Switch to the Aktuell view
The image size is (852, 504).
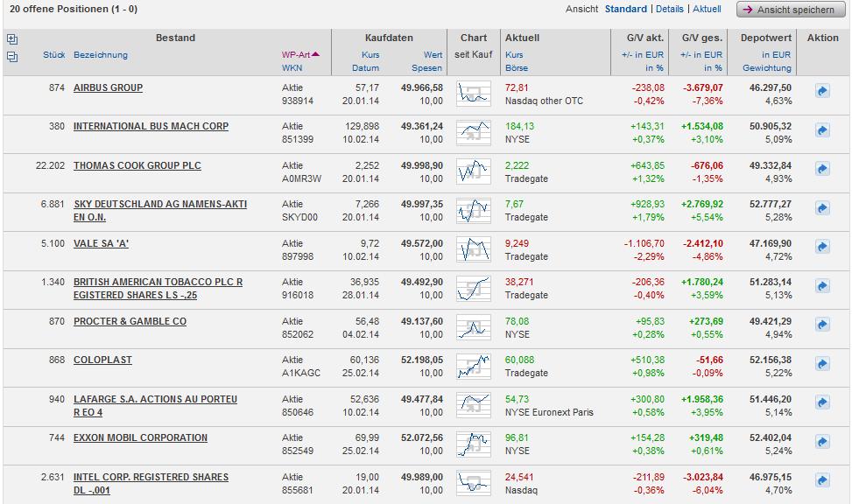(x=707, y=10)
